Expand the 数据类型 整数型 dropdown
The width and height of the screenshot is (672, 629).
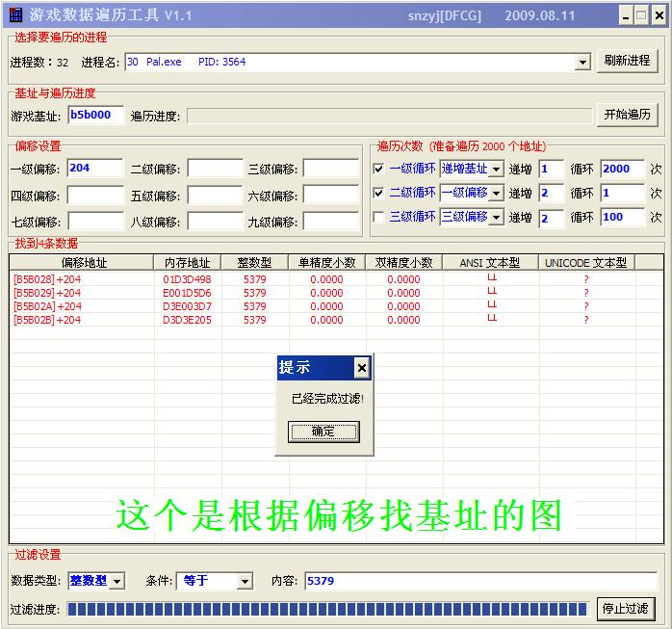click(116, 581)
